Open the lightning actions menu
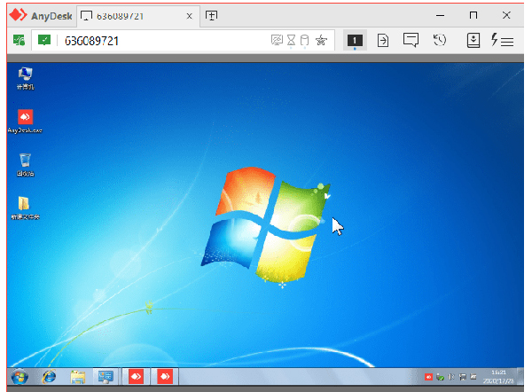Screen dimensions: 532x392 [502, 40]
